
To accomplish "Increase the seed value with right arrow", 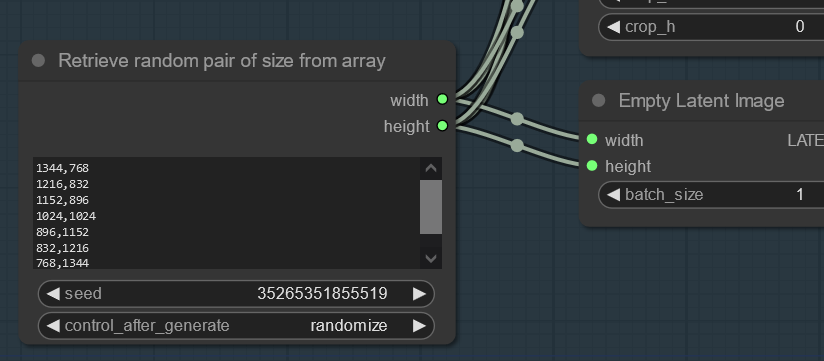I will (x=419, y=293).
